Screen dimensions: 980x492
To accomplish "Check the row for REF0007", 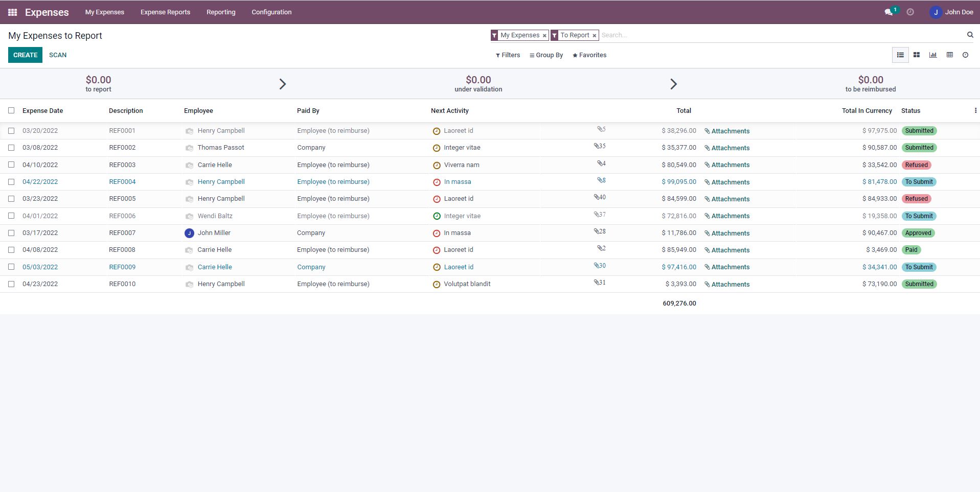I will tap(11, 233).
